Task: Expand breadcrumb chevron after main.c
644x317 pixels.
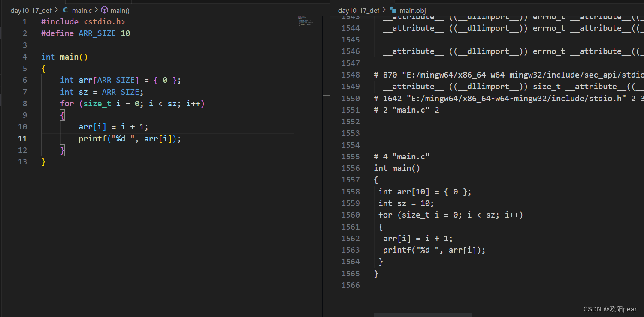Action: (96, 10)
